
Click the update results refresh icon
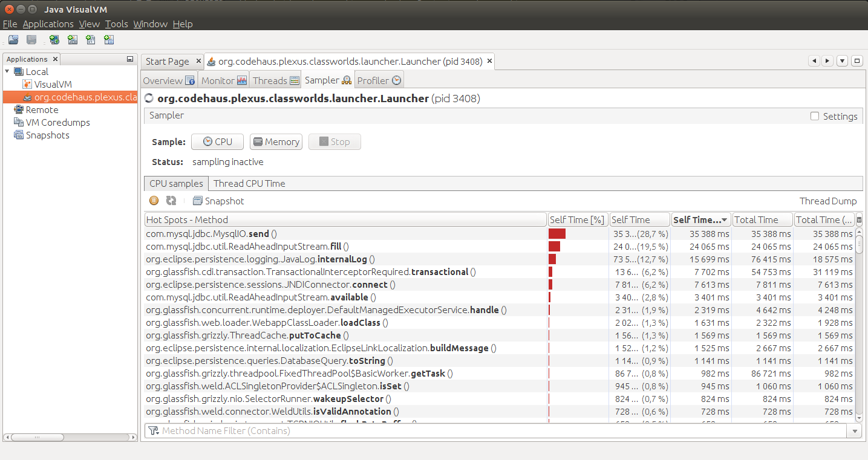click(171, 201)
